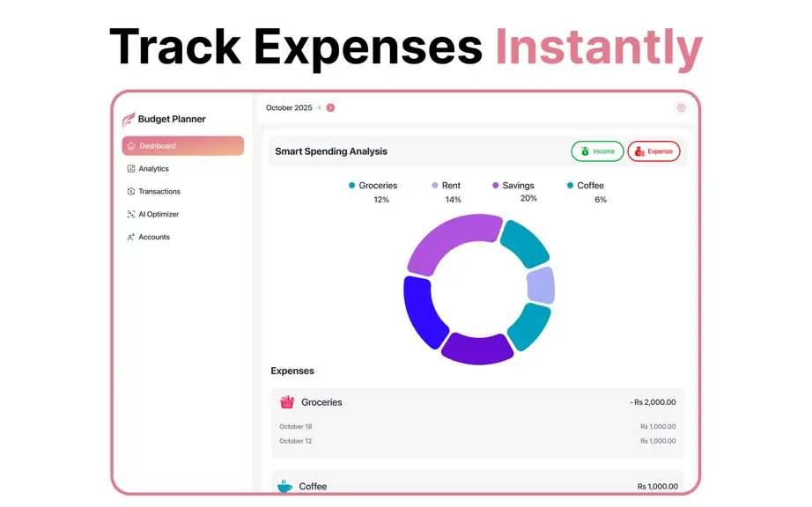Click the Groceries basket icon
812x507 pixels.
click(x=287, y=402)
